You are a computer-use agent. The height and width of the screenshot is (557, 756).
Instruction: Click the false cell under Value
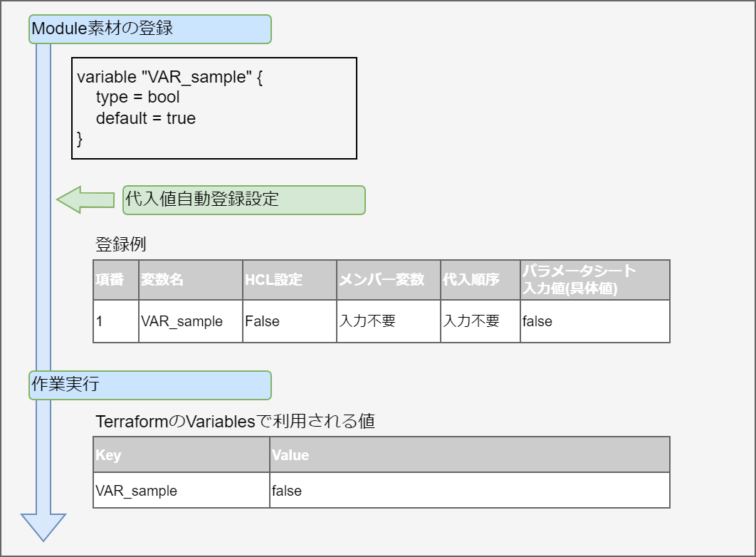(x=469, y=491)
